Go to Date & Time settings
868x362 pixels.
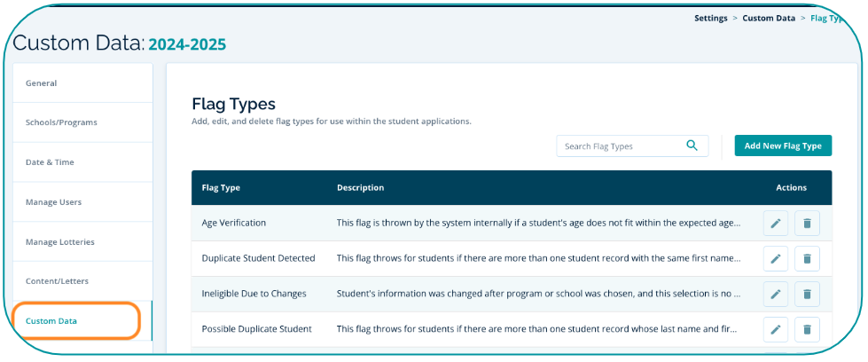click(50, 162)
